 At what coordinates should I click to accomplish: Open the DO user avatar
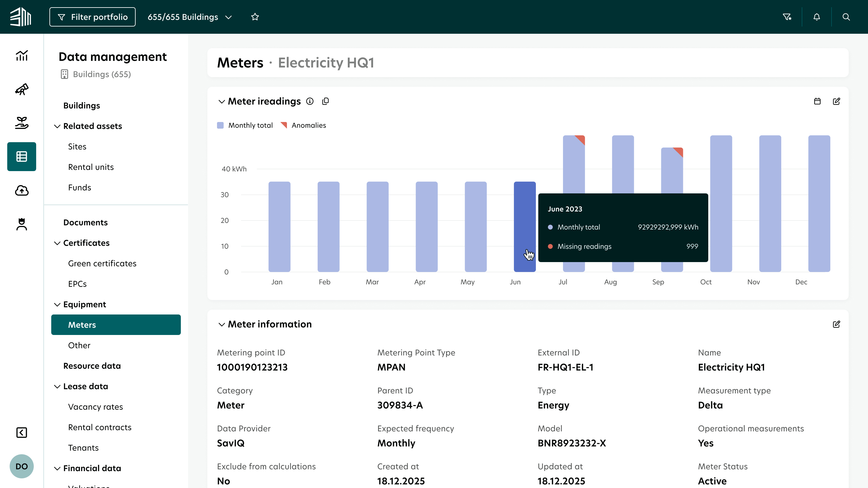tap(22, 466)
